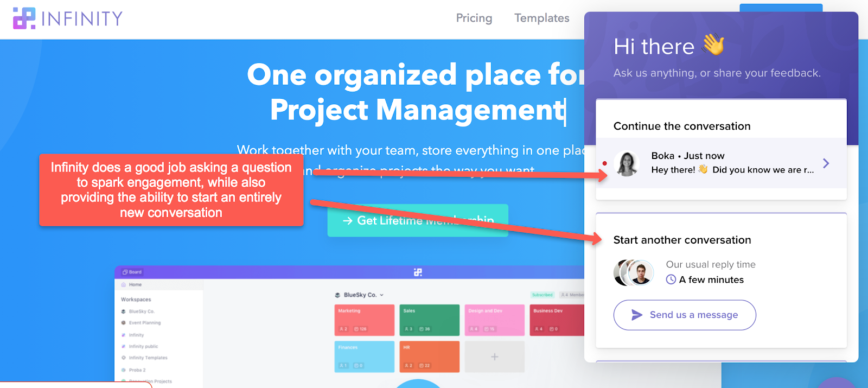Click Continue the conversation heading
The image size is (868, 388).
(682, 126)
